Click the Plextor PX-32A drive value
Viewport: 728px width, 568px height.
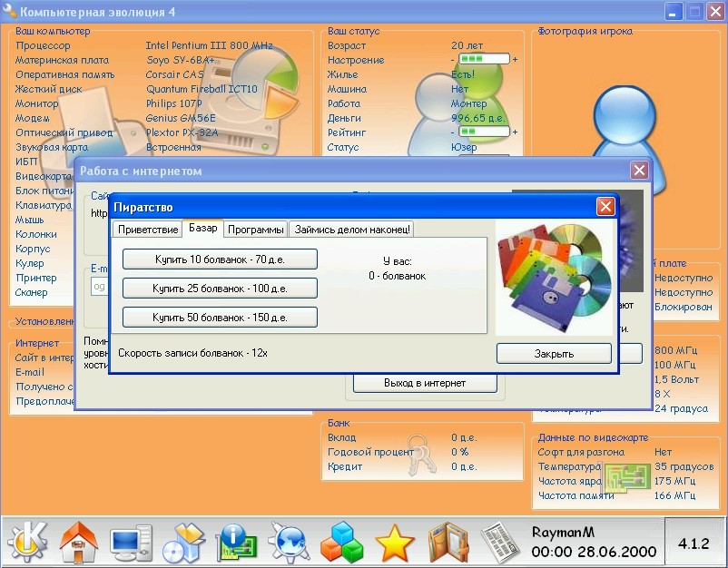tap(182, 132)
